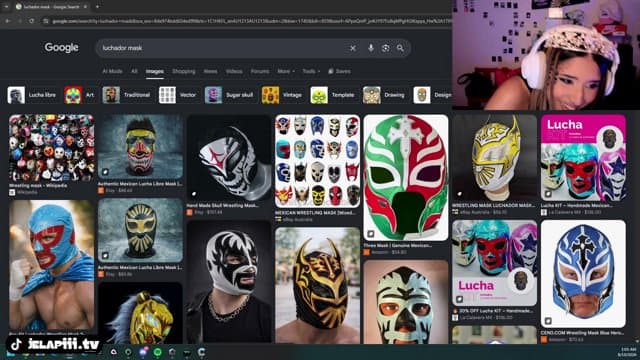The height and width of the screenshot is (360, 640).
Task: Filter by Design chip
Action: click(432, 95)
